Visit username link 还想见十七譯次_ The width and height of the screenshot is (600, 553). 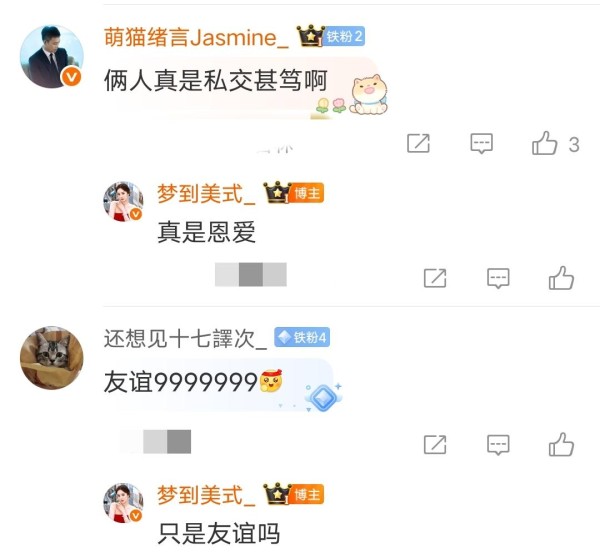pyautogui.click(x=185, y=339)
